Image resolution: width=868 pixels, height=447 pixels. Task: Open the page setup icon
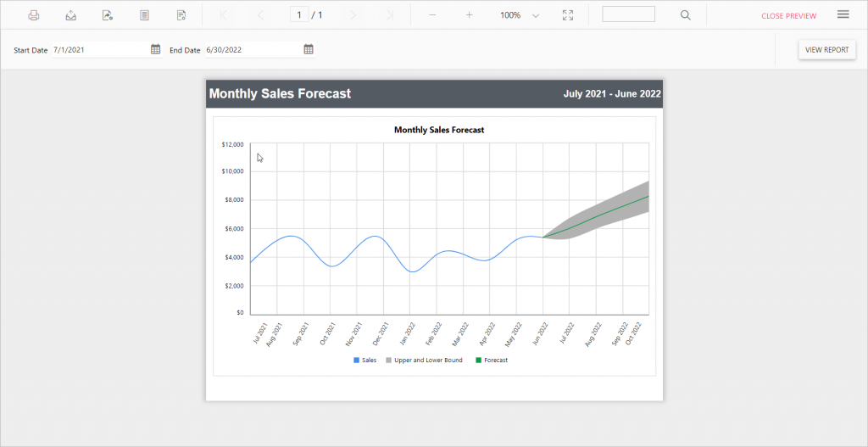(181, 15)
